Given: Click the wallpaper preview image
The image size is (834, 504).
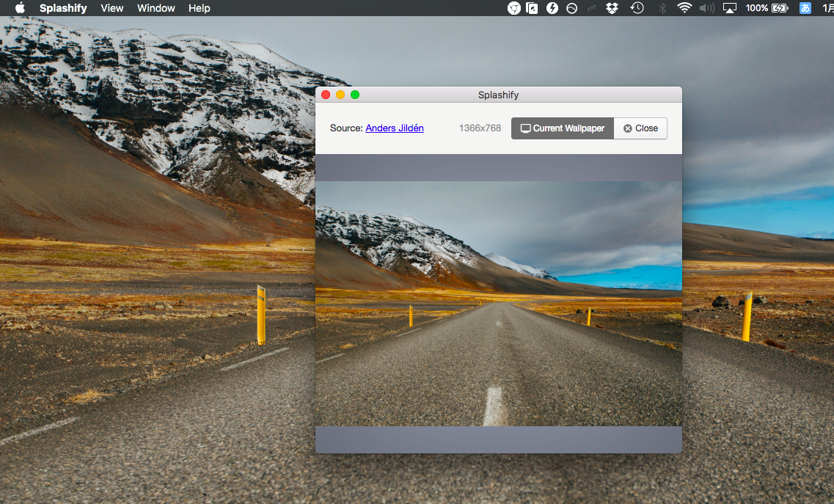Looking at the screenshot, I should pos(498,303).
